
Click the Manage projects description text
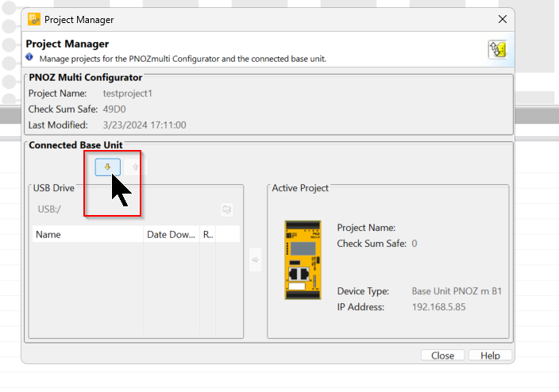pos(183,59)
